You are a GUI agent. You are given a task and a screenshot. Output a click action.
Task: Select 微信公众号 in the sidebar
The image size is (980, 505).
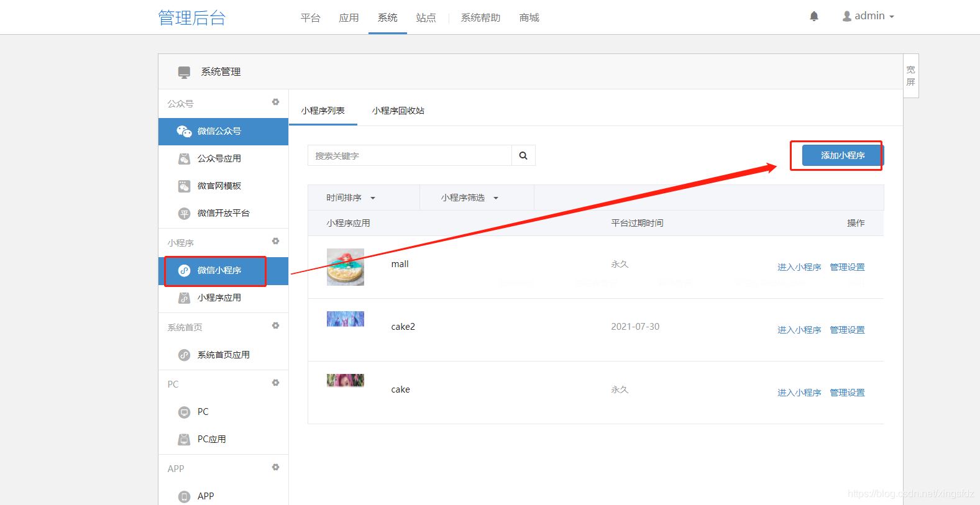[x=219, y=131]
